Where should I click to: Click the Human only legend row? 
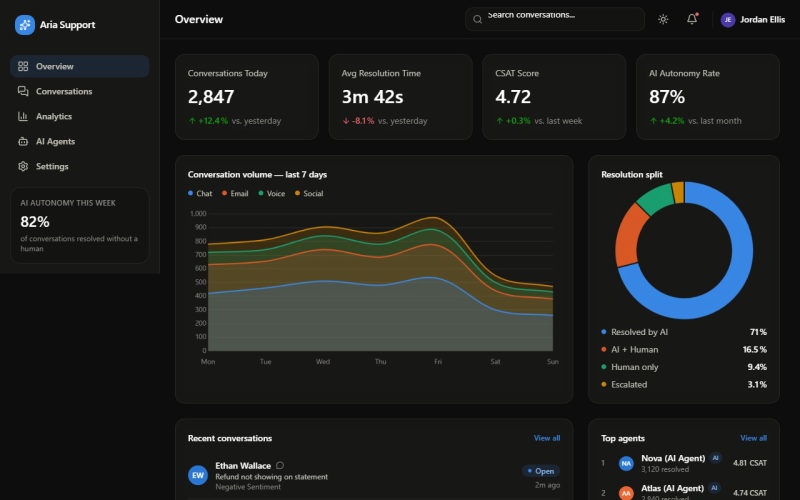click(684, 367)
